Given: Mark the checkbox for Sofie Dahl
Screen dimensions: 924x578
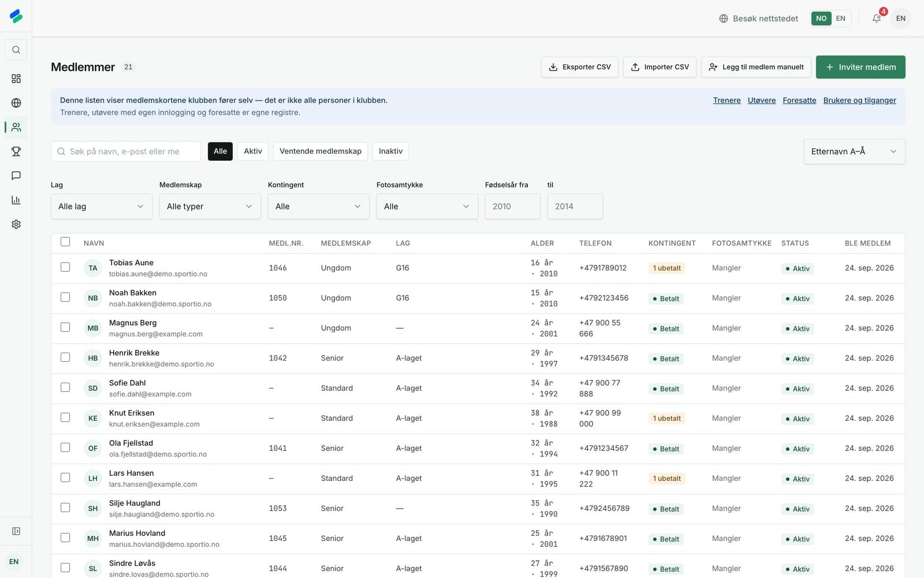Looking at the screenshot, I should point(65,388).
